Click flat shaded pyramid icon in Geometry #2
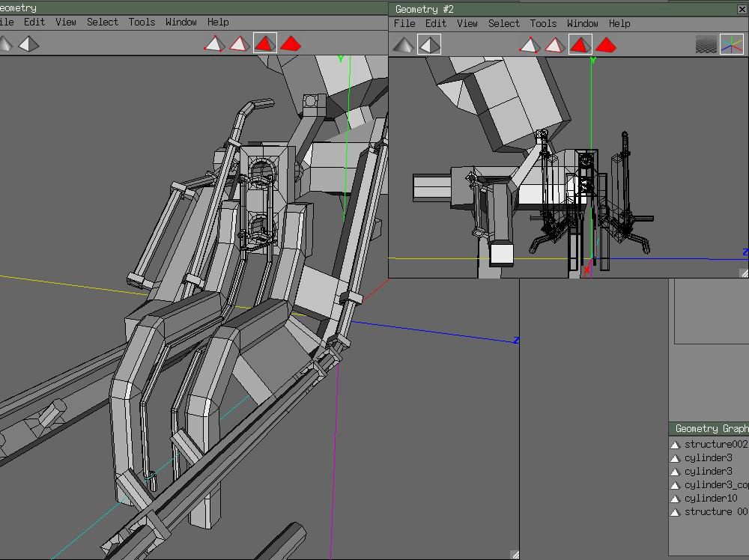Screen dimensions: 749x560 428,45
